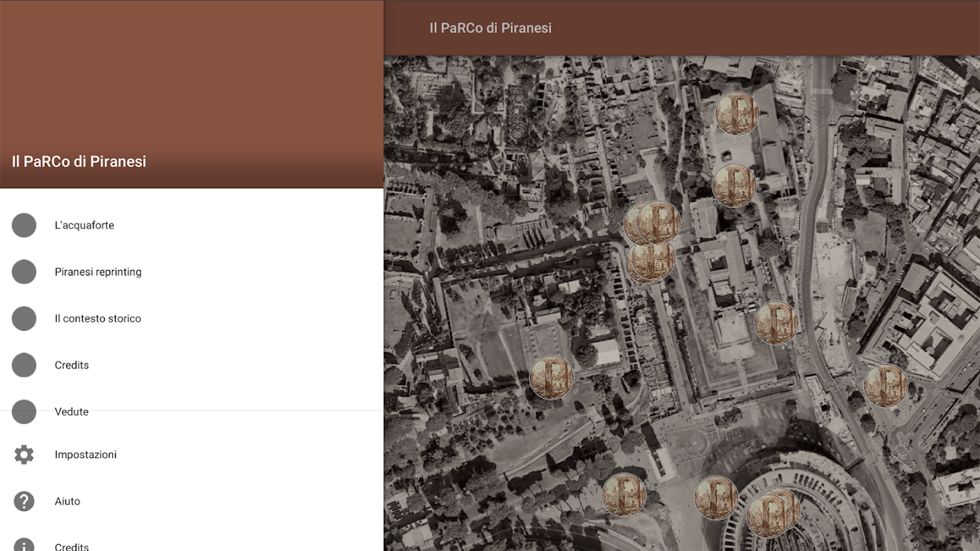Open the L'acquaforte menu item
Screen dimensions: 980x551
(x=192, y=225)
